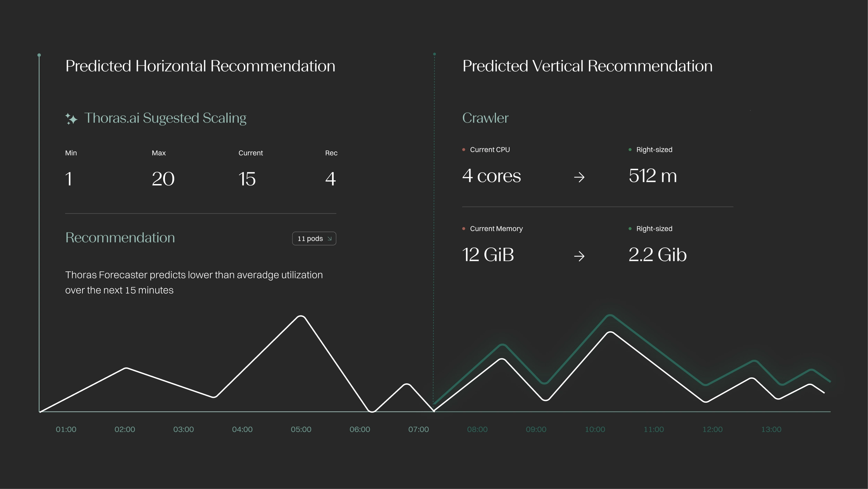Open Predicted Horizontal Recommendation title
Screen dimensions: 868x489
[x=200, y=66]
